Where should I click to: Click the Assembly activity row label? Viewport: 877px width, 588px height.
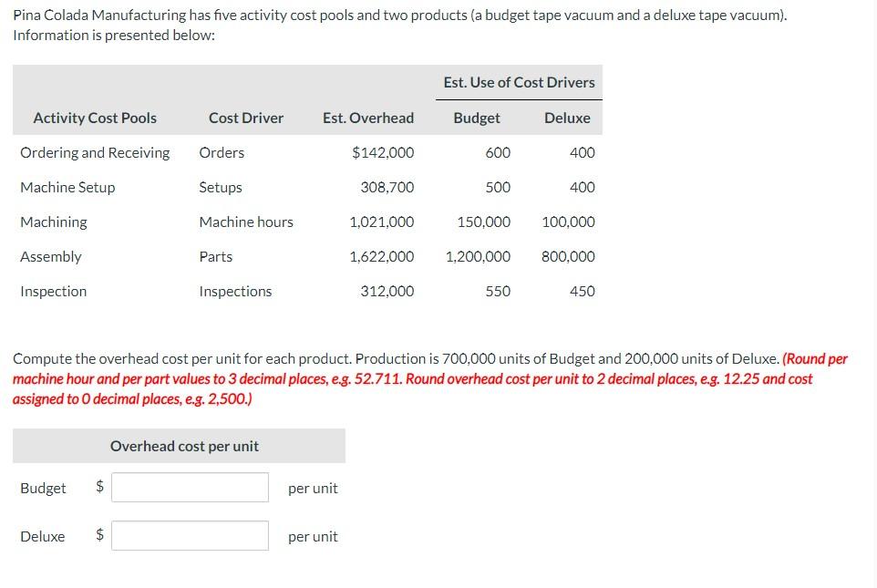tap(51, 256)
